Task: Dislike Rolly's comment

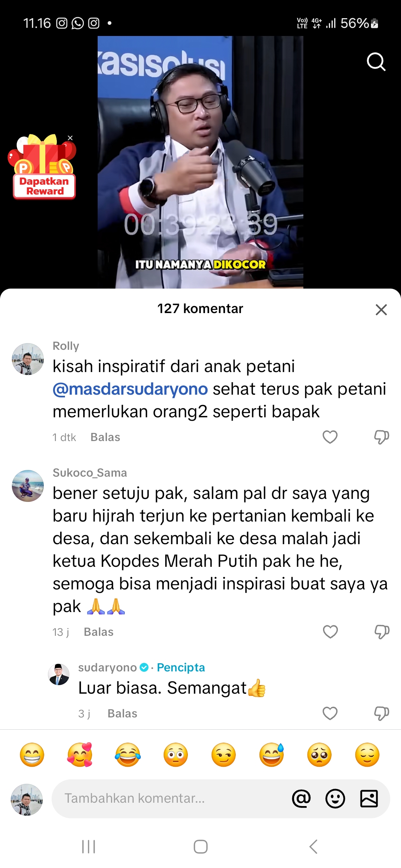Action: [381, 437]
